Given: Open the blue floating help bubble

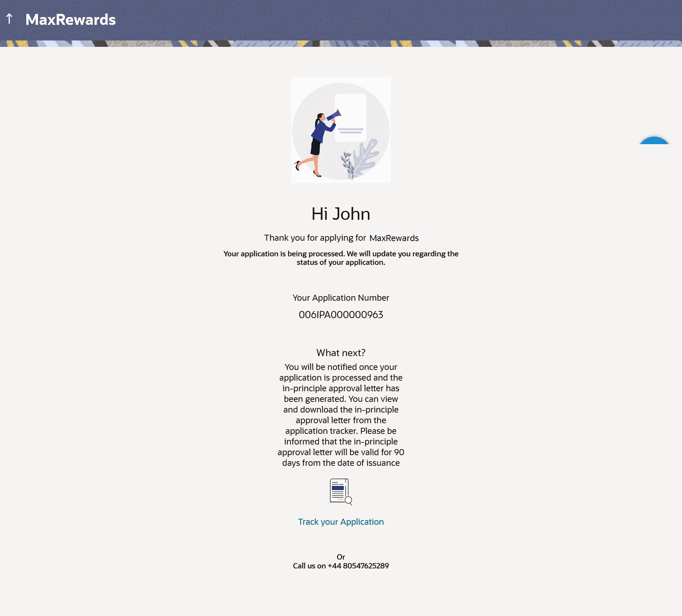Looking at the screenshot, I should 654,141.
